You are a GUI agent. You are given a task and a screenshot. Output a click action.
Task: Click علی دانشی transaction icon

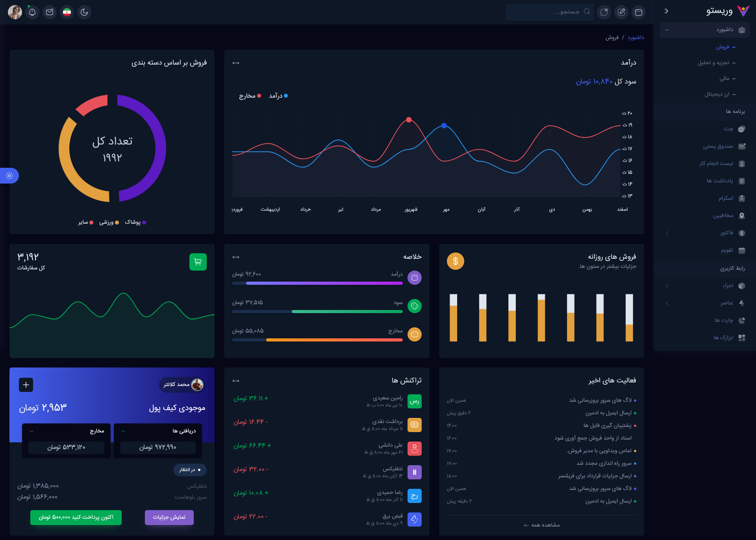415,449
